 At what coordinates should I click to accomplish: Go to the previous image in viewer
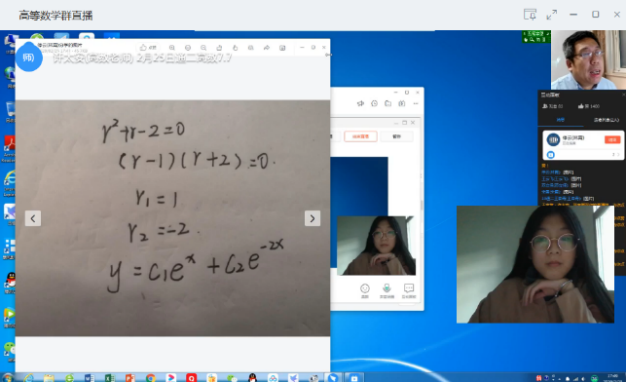tap(33, 218)
